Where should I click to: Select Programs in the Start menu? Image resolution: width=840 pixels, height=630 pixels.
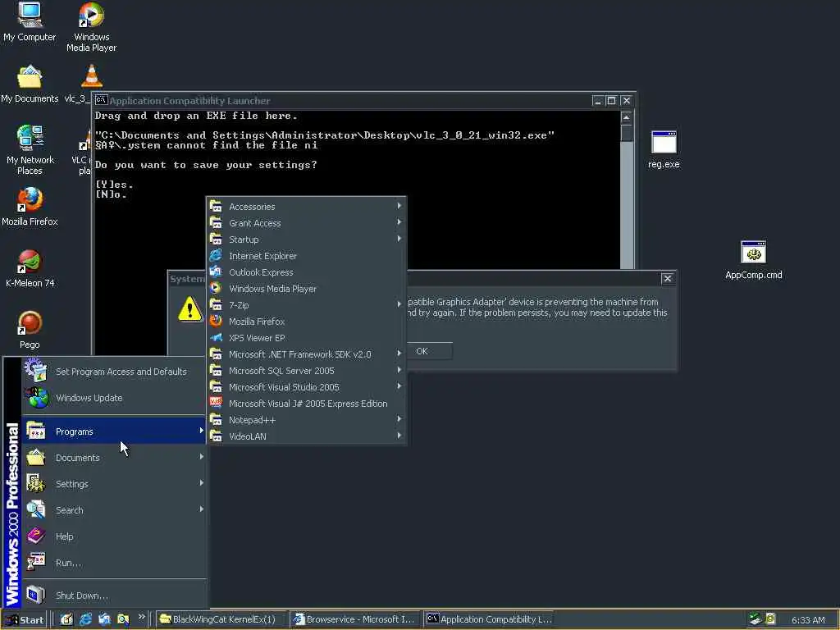pos(114,431)
